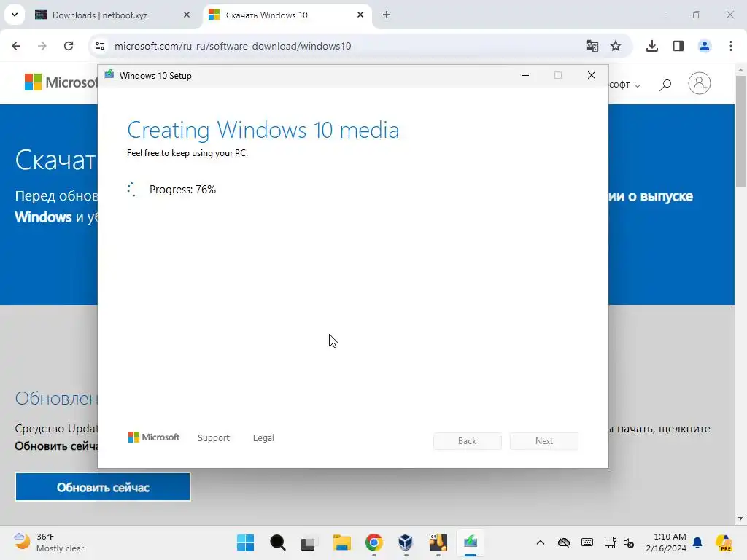Screen dimensions: 747x560
Task: Select Windows Setup taskbar icon
Action: (471, 542)
